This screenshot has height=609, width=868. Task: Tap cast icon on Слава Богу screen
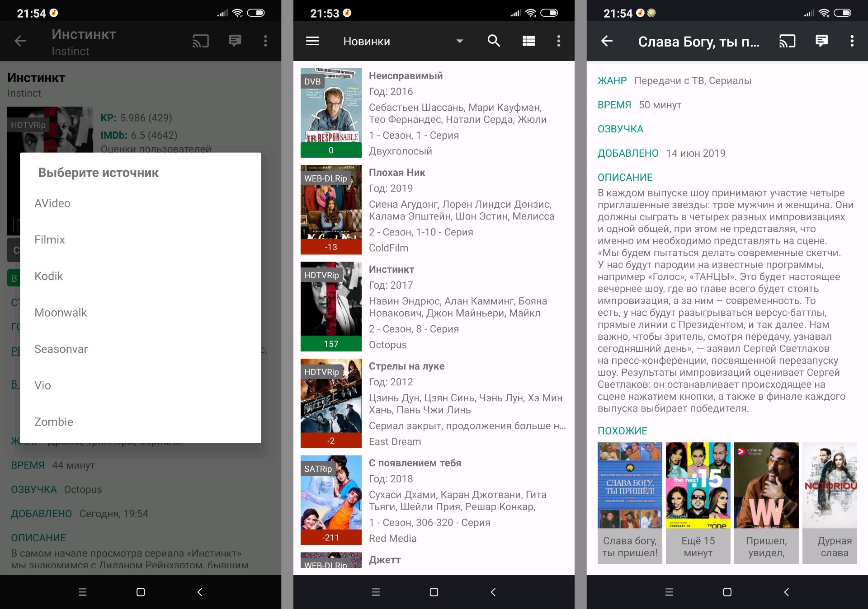click(x=787, y=42)
